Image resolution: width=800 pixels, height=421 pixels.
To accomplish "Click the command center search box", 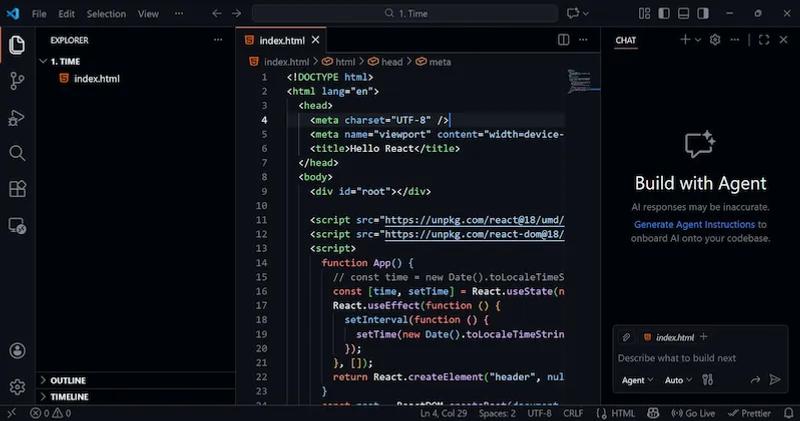I will point(405,13).
